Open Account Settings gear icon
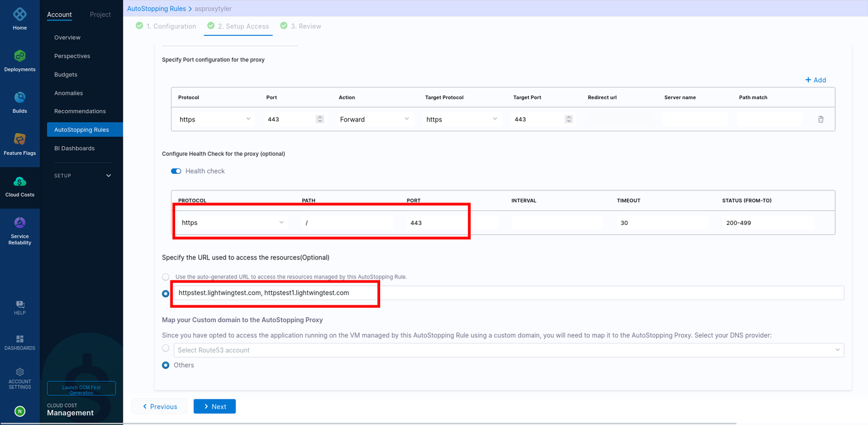The height and width of the screenshot is (425, 868). 19,371
